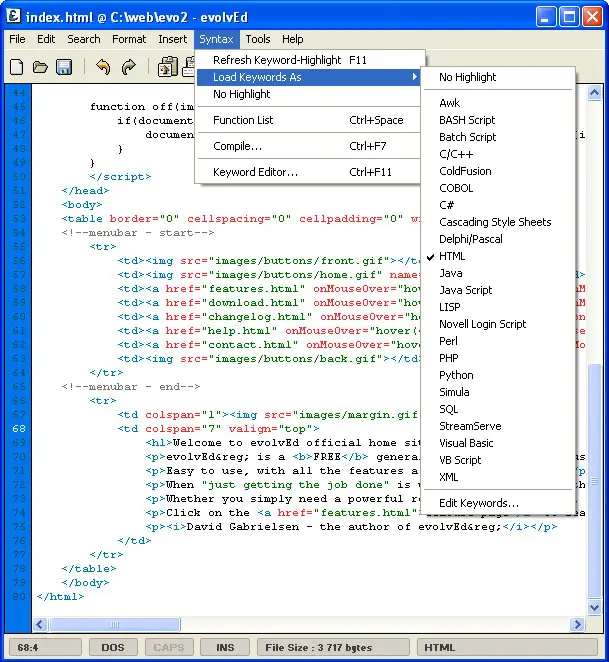This screenshot has width=609, height=662.
Task: Toggle DOS line-ending indicator in status bar
Action: click(113, 647)
